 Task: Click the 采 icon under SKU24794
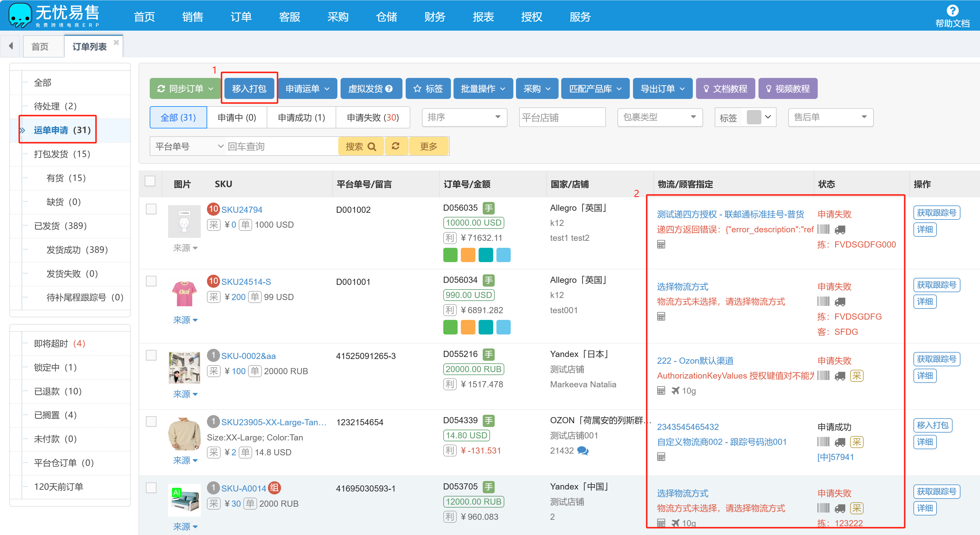coord(213,224)
